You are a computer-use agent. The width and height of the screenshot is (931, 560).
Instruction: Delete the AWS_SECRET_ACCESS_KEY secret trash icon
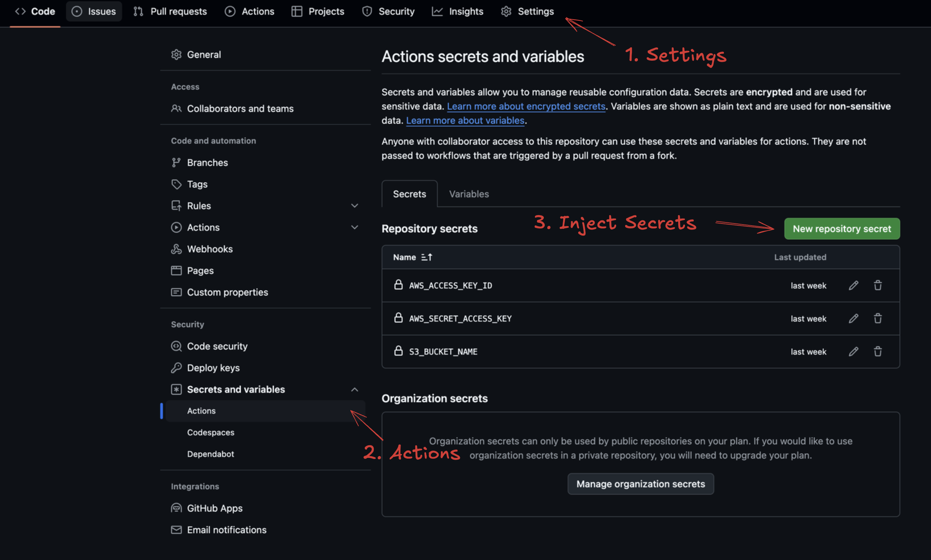tap(878, 319)
